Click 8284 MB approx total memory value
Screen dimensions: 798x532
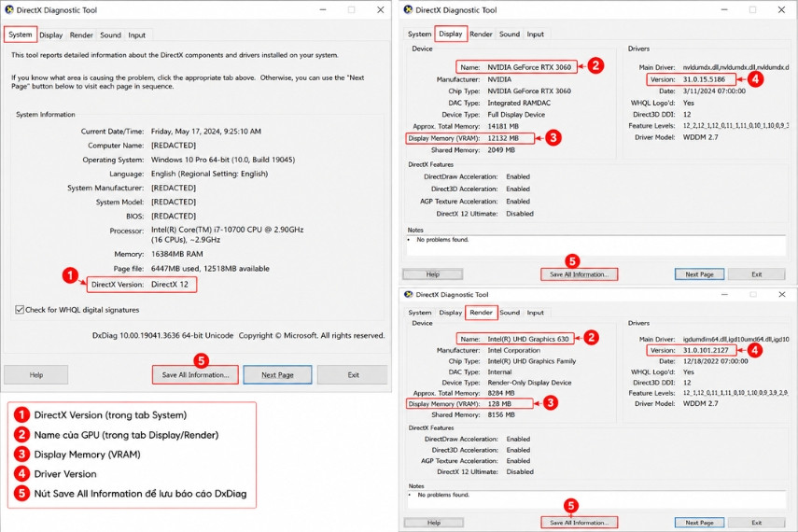(501, 393)
